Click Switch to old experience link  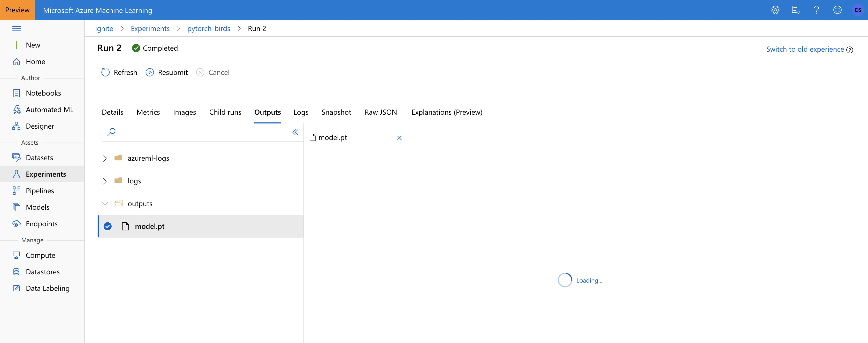(x=805, y=50)
